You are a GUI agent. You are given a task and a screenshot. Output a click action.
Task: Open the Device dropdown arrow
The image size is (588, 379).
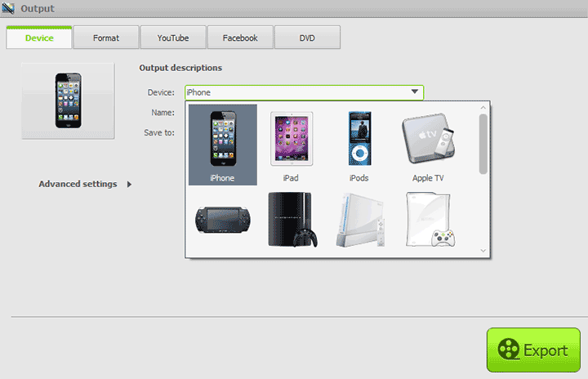pyautogui.click(x=414, y=92)
